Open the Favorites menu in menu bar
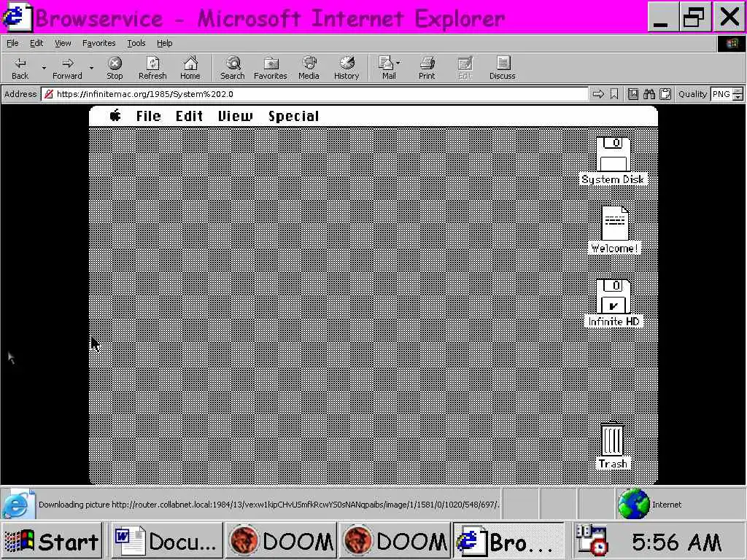Image resolution: width=747 pixels, height=560 pixels. click(98, 43)
